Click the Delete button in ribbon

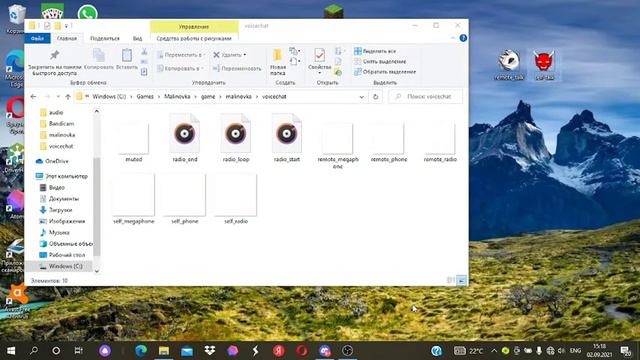click(229, 55)
